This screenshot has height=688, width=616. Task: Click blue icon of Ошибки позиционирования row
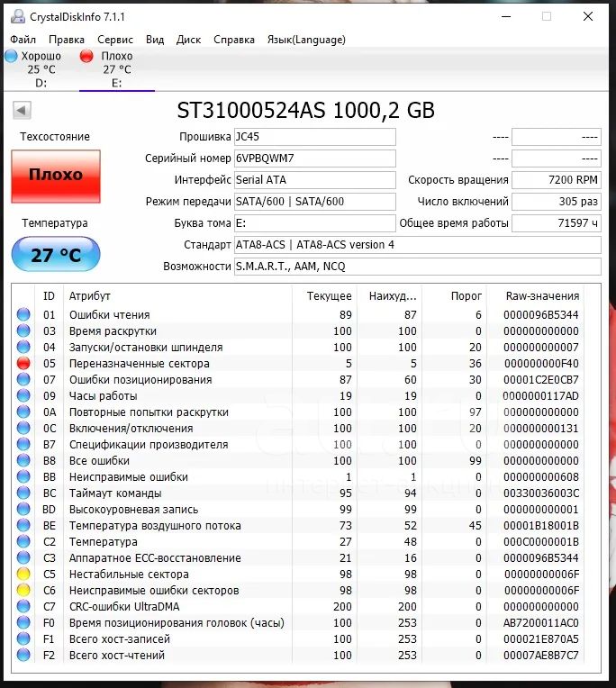click(23, 379)
